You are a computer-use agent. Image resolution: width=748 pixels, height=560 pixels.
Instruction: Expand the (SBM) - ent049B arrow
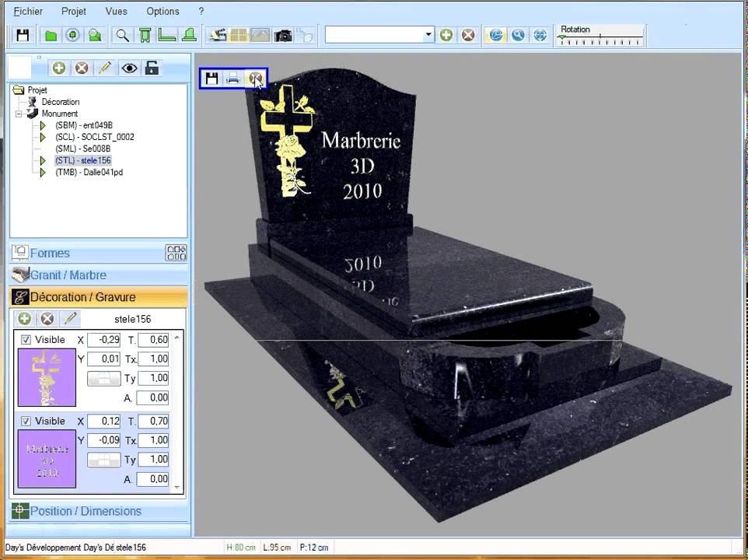43,125
